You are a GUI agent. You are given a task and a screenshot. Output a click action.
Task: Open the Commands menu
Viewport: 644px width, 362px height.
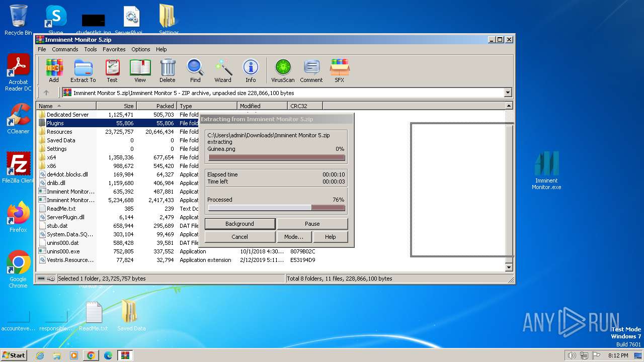[x=65, y=49]
